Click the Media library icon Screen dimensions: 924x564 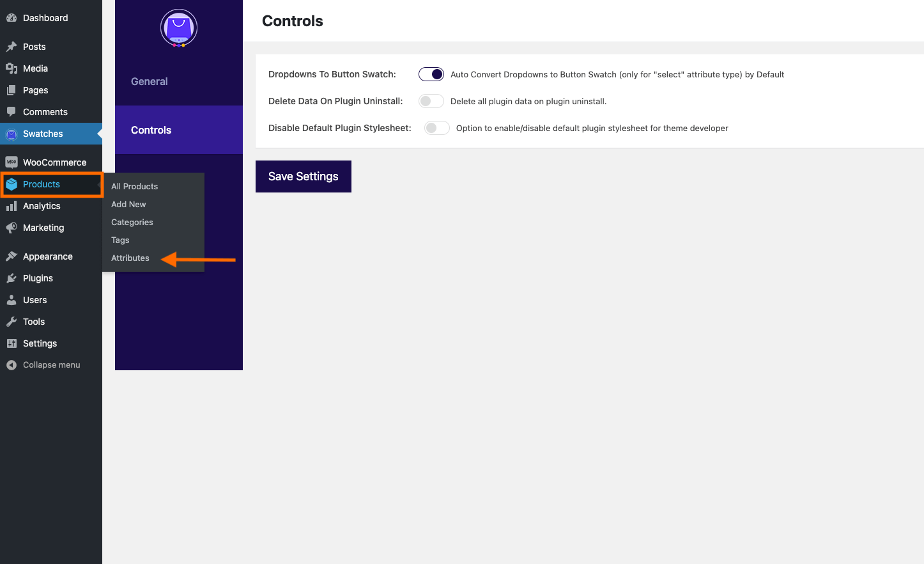(12, 68)
